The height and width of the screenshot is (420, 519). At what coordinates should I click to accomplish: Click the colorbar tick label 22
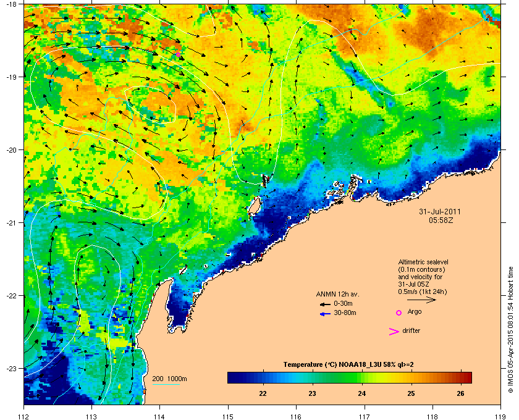pyautogui.click(x=263, y=393)
